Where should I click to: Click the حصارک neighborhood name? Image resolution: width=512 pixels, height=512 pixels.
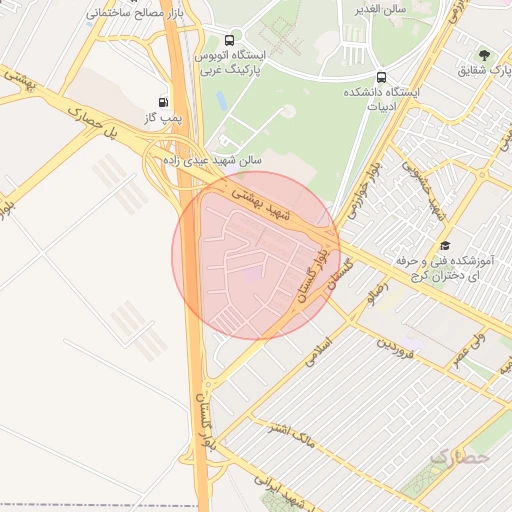(x=460, y=457)
